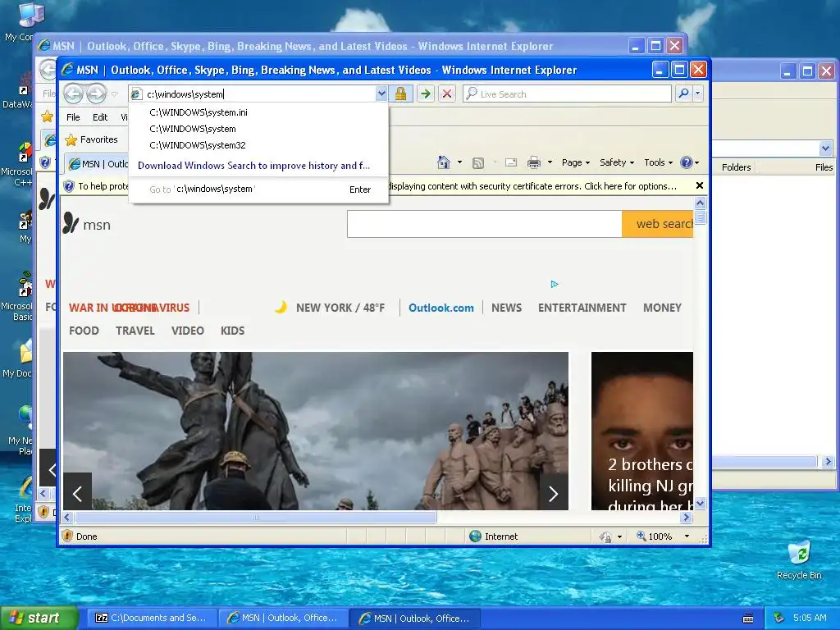Click the horizontal scrollbar right arrow
The height and width of the screenshot is (630, 840).
pos(687,517)
